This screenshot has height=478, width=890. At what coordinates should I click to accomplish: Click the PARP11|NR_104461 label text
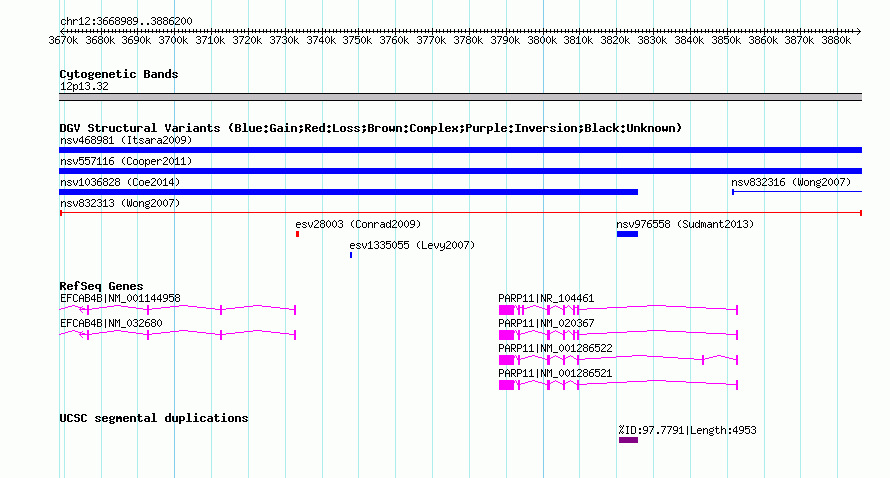[546, 298]
